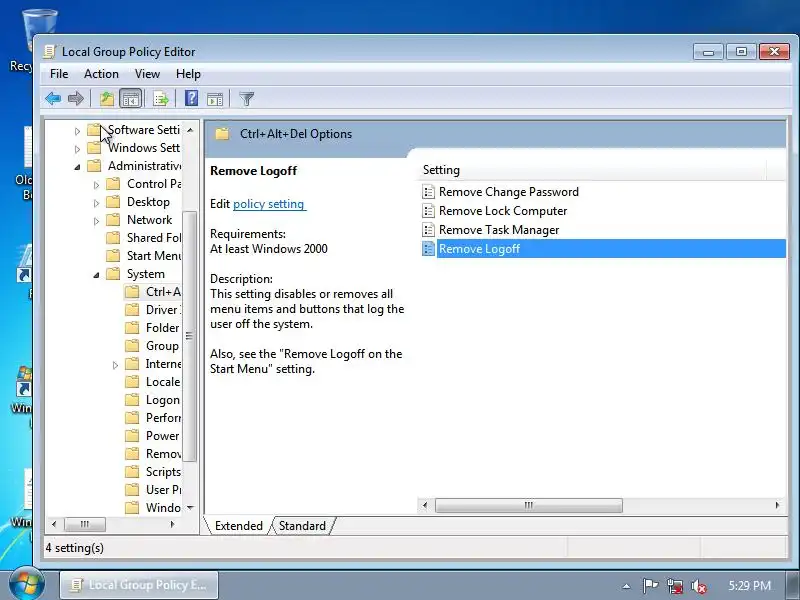The image size is (800, 600).
Task: Expand the Desktop tree node
Action: [x=96, y=203]
